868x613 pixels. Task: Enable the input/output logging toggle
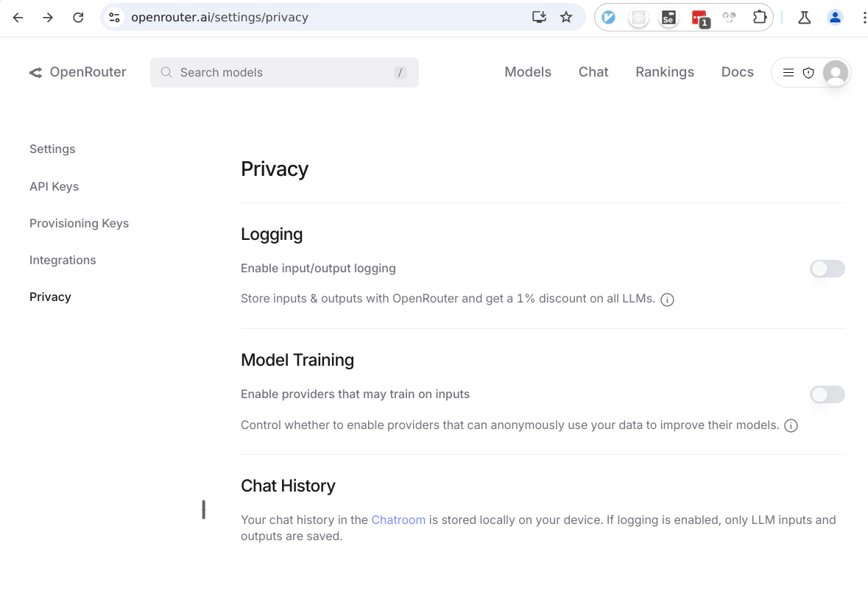pyautogui.click(x=827, y=269)
